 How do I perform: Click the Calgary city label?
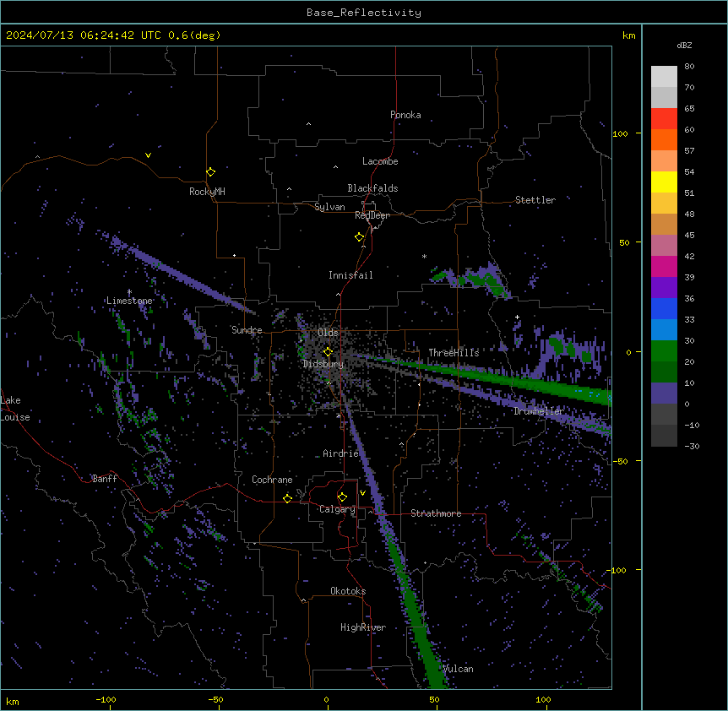pyautogui.click(x=337, y=509)
